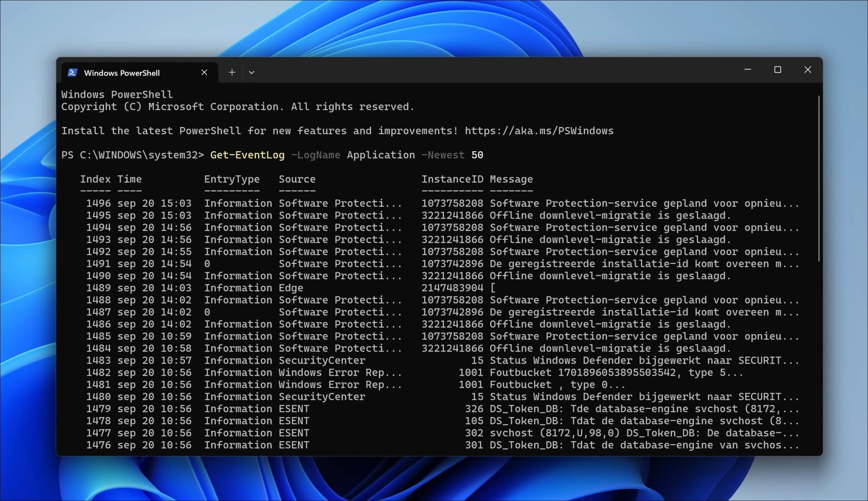Select the Windows PowerShell tab
Viewport: 868px width, 501px height.
point(140,72)
